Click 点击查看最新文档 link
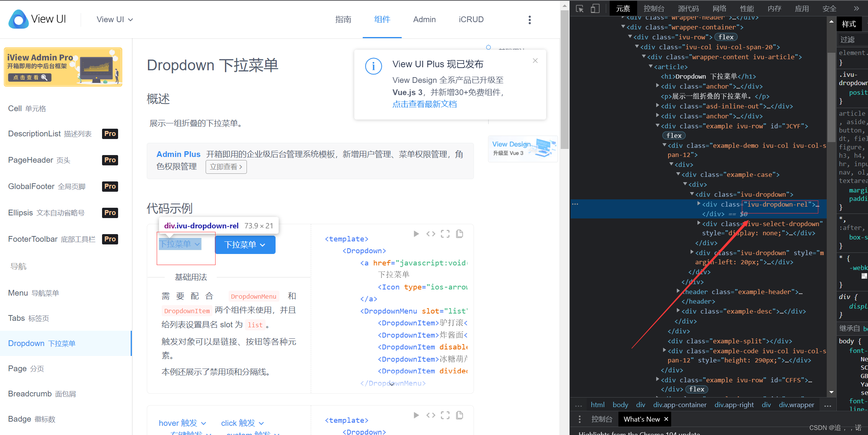Viewport: 868px width, 435px height. click(425, 104)
